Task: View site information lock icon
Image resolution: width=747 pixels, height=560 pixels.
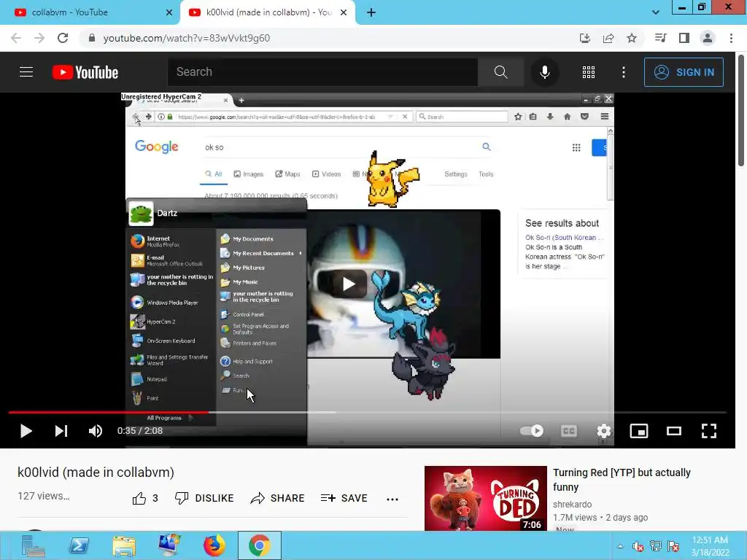Action: 91,38
